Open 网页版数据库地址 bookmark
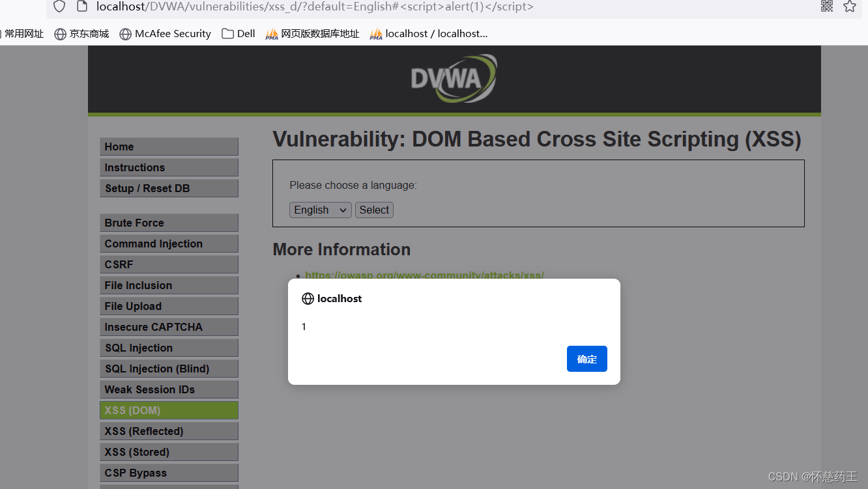Viewport: 868px width, 489px height. click(x=313, y=34)
